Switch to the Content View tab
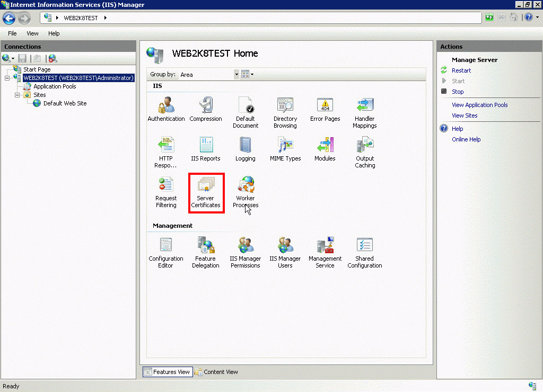Screen dimensions: 543x392 click(x=216, y=372)
